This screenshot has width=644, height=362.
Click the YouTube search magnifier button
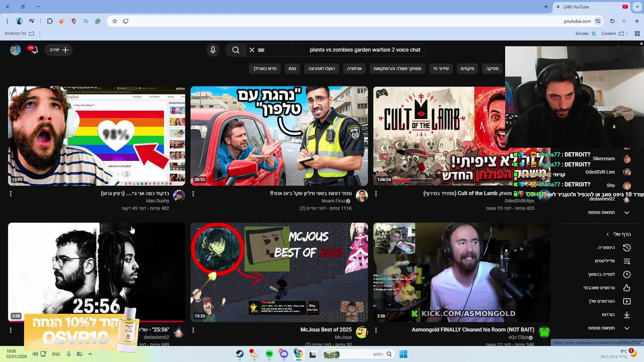pyautogui.click(x=235, y=50)
